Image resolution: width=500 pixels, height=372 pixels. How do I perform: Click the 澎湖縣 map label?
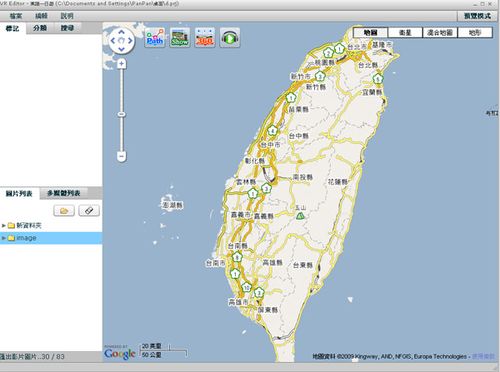[172, 205]
